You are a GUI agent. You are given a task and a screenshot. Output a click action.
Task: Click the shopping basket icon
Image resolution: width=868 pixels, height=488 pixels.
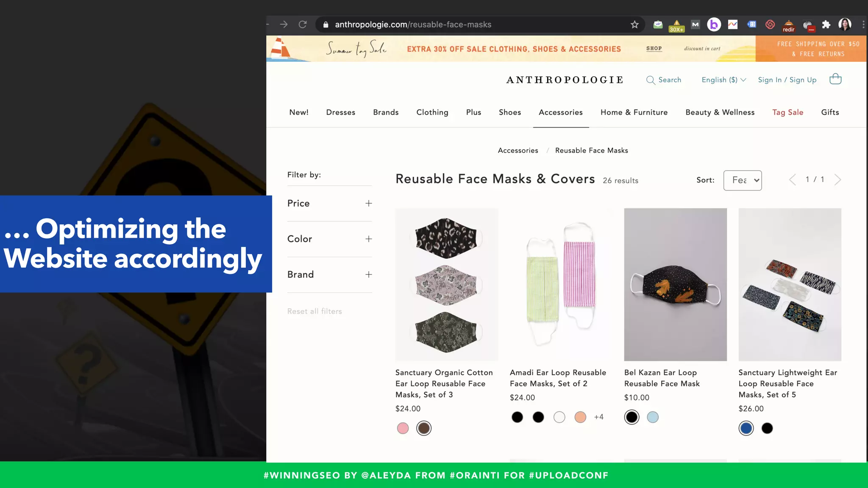835,79
